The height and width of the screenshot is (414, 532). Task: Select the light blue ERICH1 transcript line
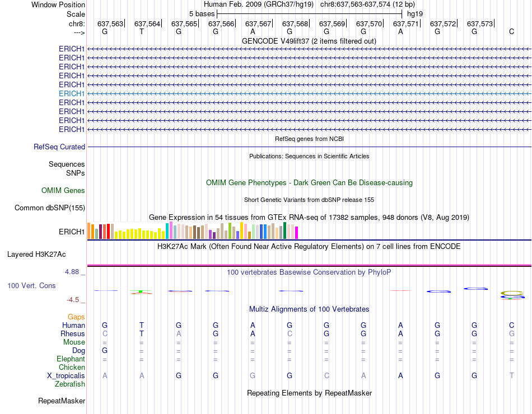(x=309, y=93)
